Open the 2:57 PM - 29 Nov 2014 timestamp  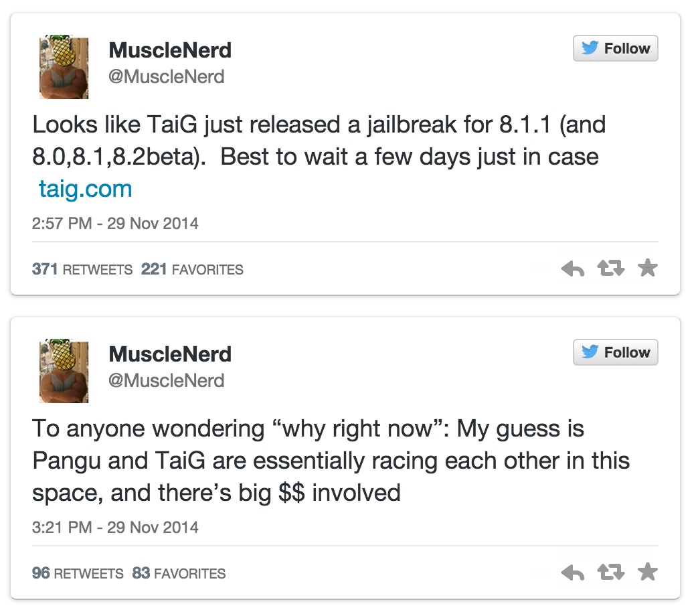pos(115,223)
